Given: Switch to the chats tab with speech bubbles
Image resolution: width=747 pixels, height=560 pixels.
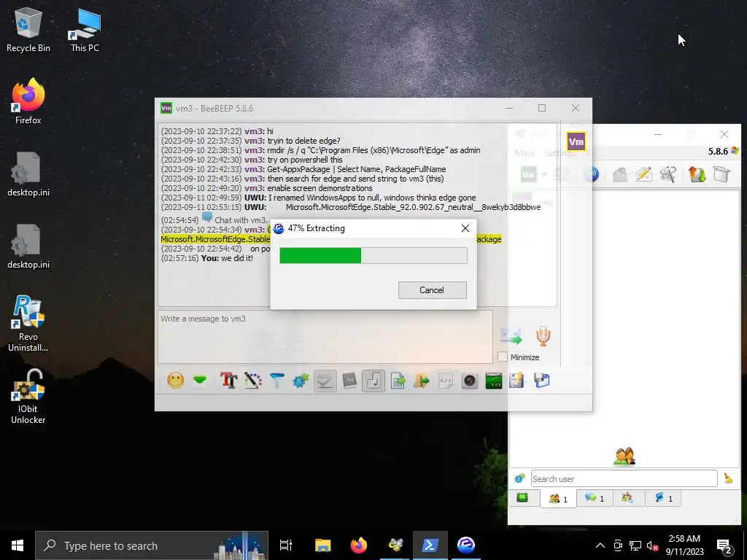Looking at the screenshot, I should click(x=595, y=498).
